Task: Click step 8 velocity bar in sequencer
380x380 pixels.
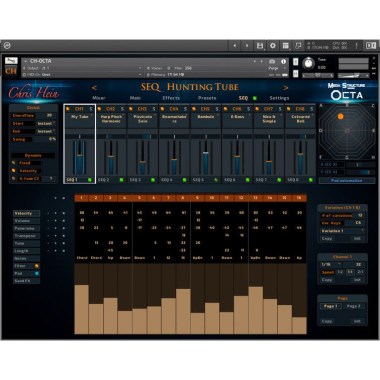Action: 183,311
